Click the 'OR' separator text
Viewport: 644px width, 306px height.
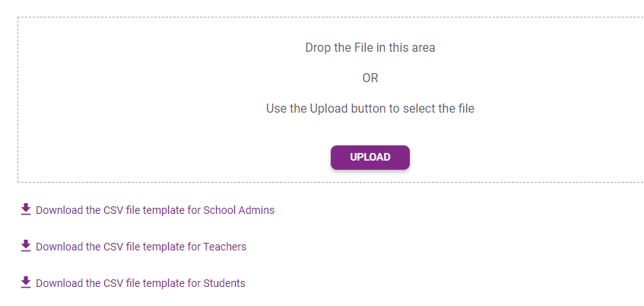click(370, 78)
